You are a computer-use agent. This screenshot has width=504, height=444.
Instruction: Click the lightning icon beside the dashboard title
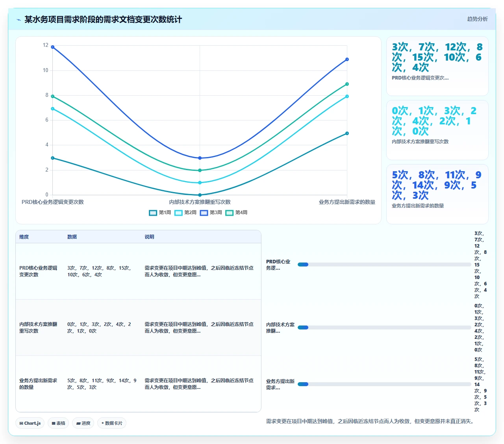(19, 20)
